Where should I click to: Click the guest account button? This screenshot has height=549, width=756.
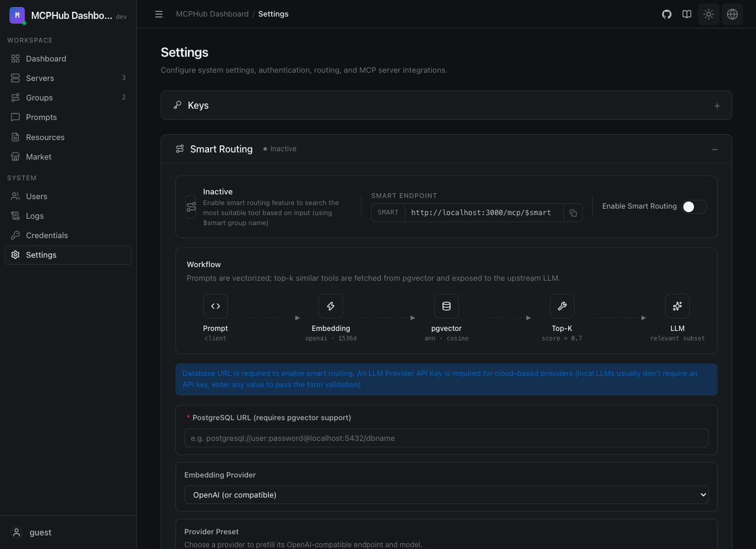pos(68,532)
